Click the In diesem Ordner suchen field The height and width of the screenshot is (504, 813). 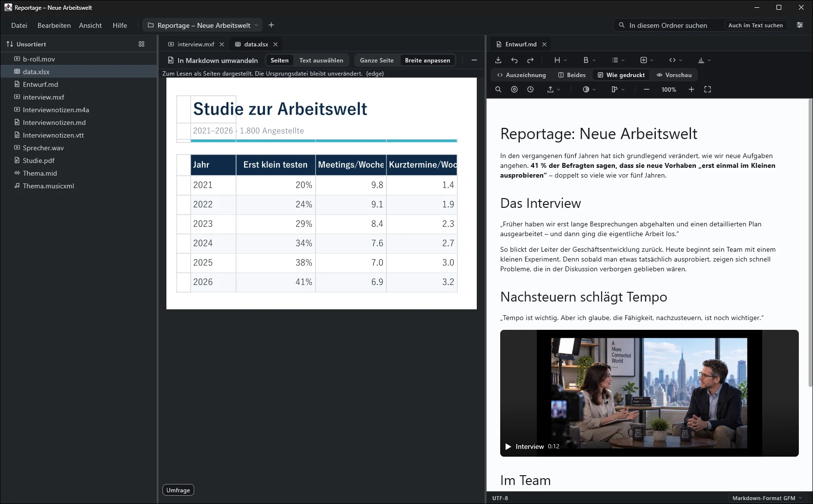(x=668, y=25)
